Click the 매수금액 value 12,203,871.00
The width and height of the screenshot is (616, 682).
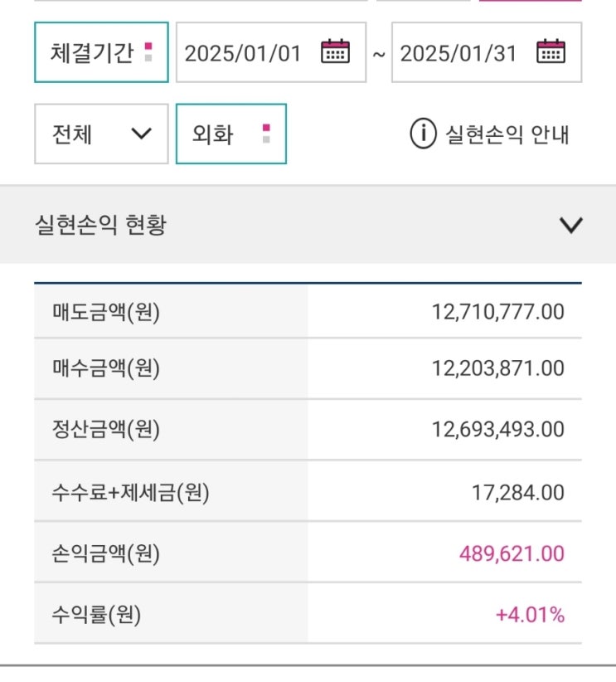497,368
